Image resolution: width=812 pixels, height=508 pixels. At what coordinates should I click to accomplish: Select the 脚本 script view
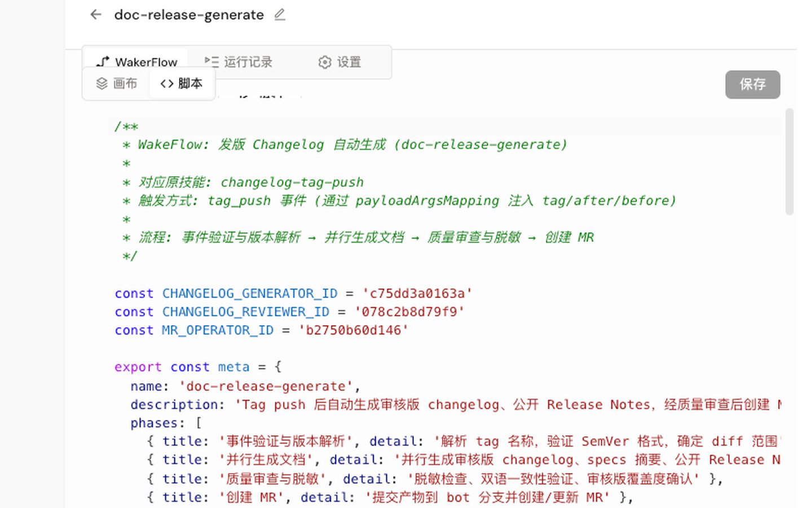point(181,84)
